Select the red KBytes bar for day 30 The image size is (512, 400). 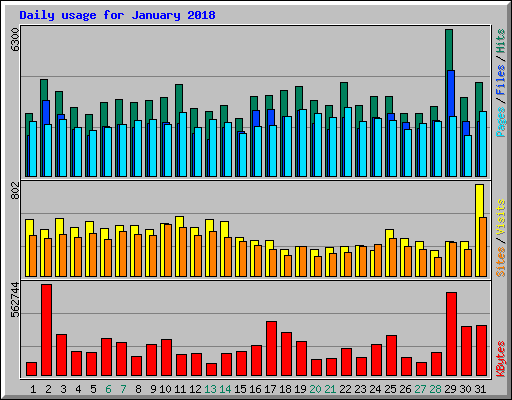pyautogui.click(x=466, y=351)
